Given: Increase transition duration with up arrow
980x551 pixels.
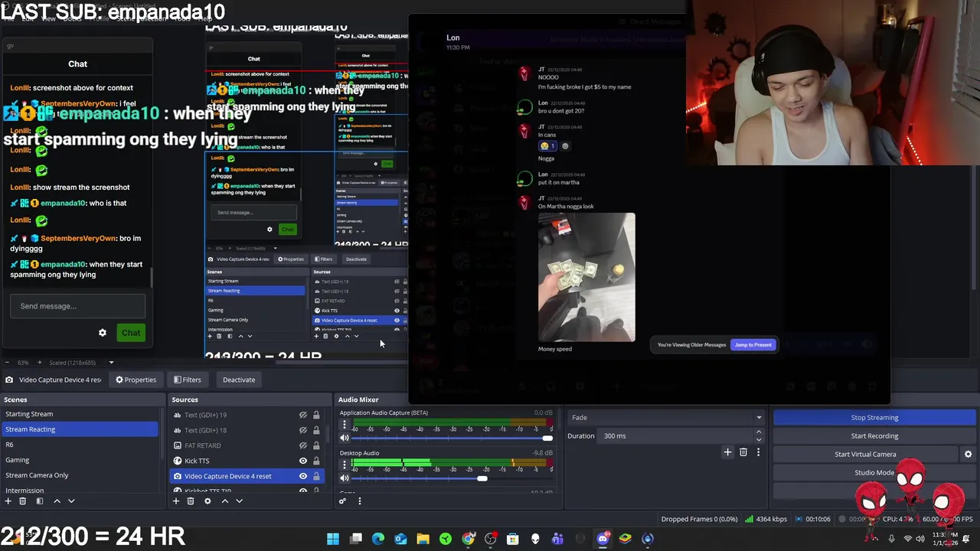Looking at the screenshot, I should pos(759,432).
